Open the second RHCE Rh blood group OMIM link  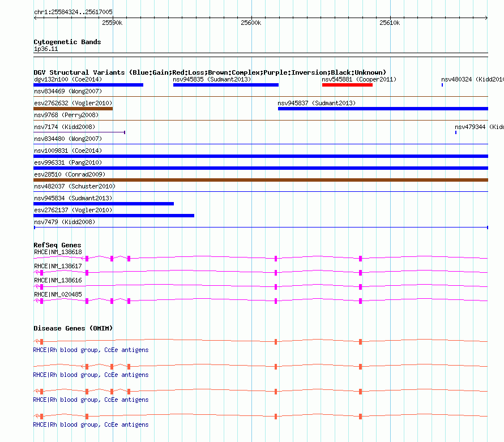(x=91, y=375)
